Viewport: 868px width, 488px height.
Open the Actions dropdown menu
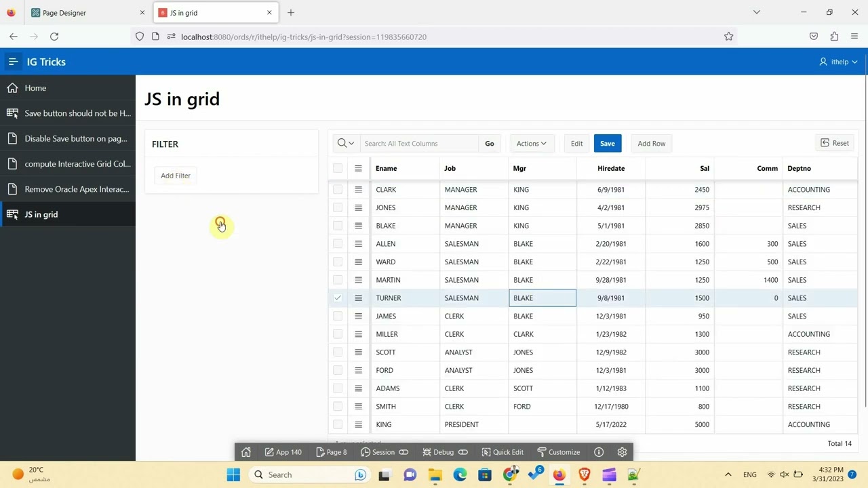[531, 143]
